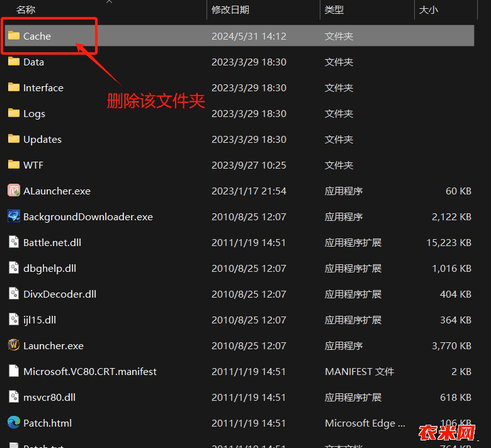Select the Interface file name
The width and height of the screenshot is (491, 448).
[x=43, y=87]
